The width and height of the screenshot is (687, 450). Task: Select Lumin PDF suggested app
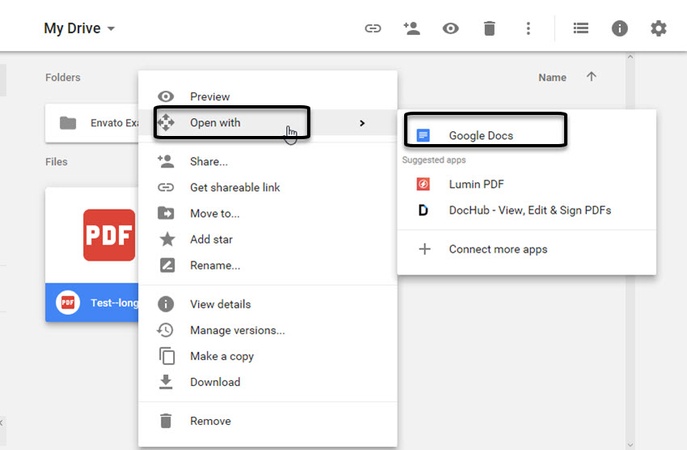coord(476,184)
